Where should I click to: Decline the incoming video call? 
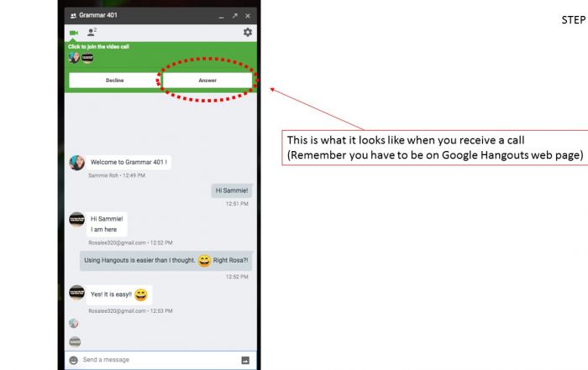click(x=115, y=81)
